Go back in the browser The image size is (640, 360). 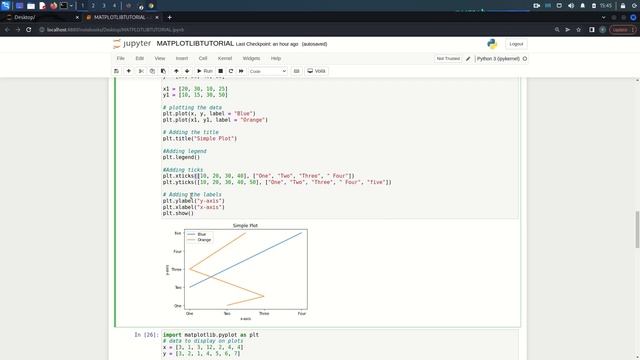pos(7,30)
